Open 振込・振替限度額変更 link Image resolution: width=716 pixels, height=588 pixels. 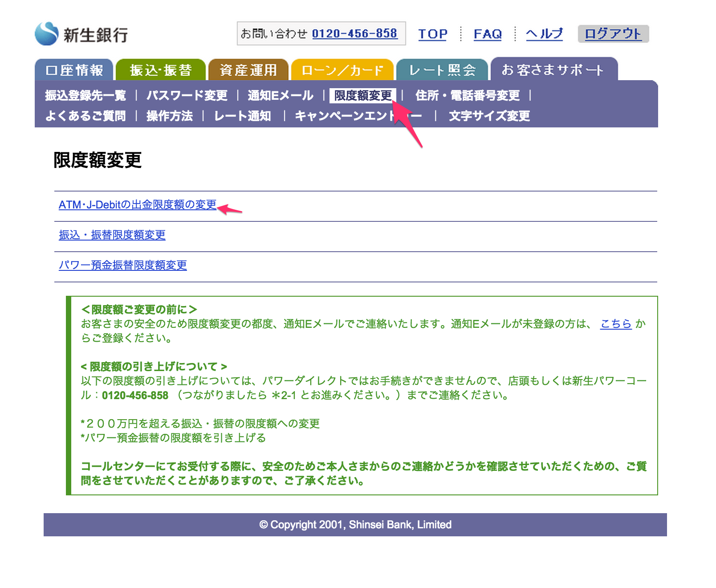[x=112, y=235]
